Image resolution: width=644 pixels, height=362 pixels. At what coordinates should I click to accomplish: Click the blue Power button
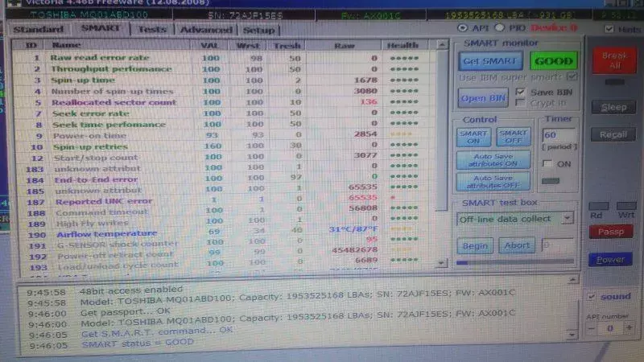610,260
